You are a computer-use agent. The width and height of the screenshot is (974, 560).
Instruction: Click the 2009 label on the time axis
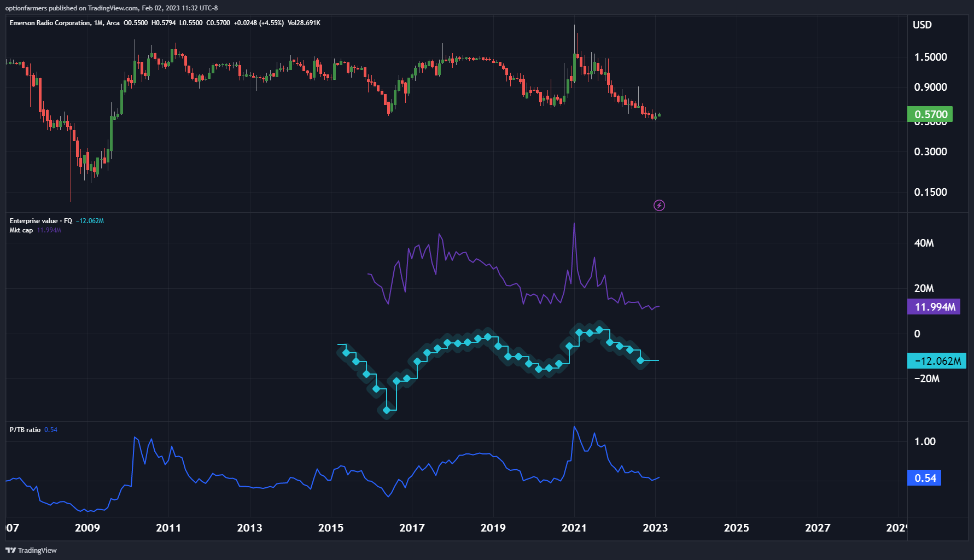[88, 528]
